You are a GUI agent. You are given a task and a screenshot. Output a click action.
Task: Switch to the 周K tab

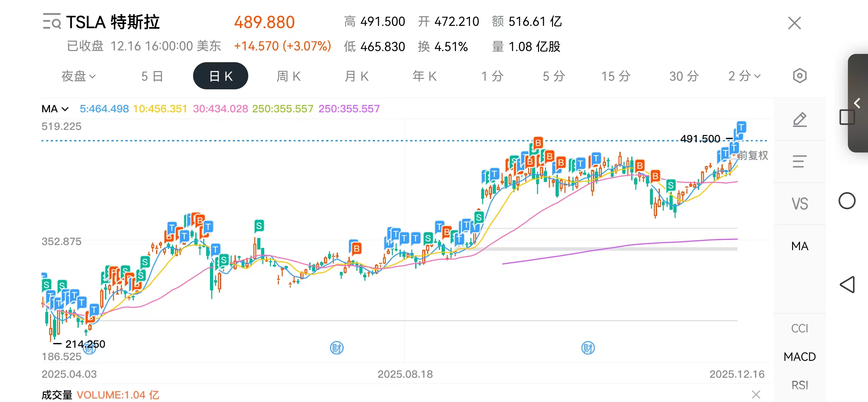[x=288, y=76]
